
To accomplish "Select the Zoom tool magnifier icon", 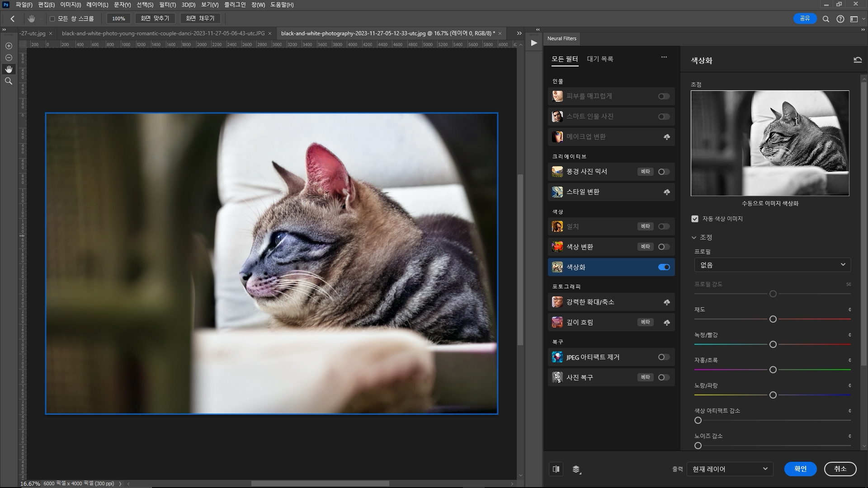I will [9, 81].
